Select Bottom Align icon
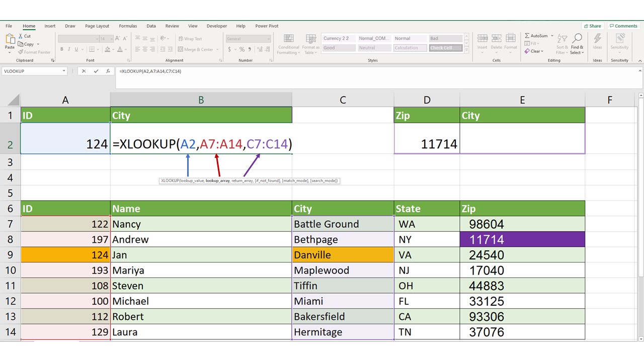The image size is (644, 362). (152, 39)
